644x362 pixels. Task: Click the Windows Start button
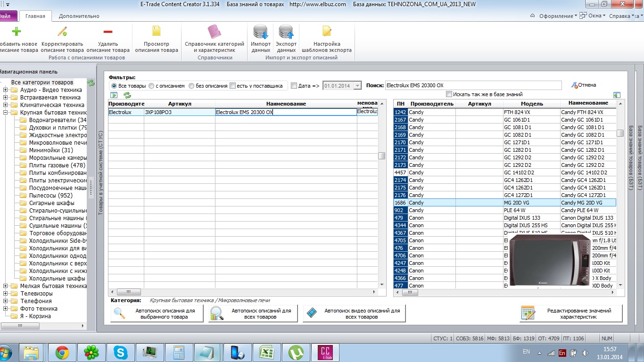pos(6,353)
